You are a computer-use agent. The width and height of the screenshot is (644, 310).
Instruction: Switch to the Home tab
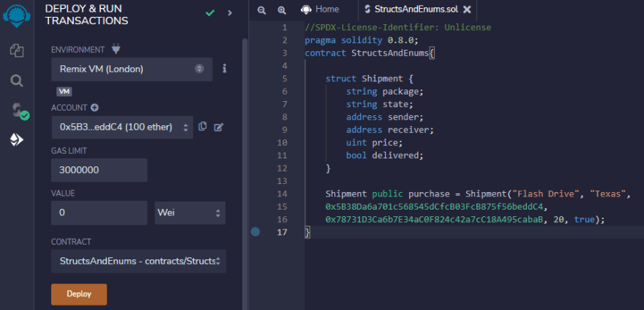321,10
